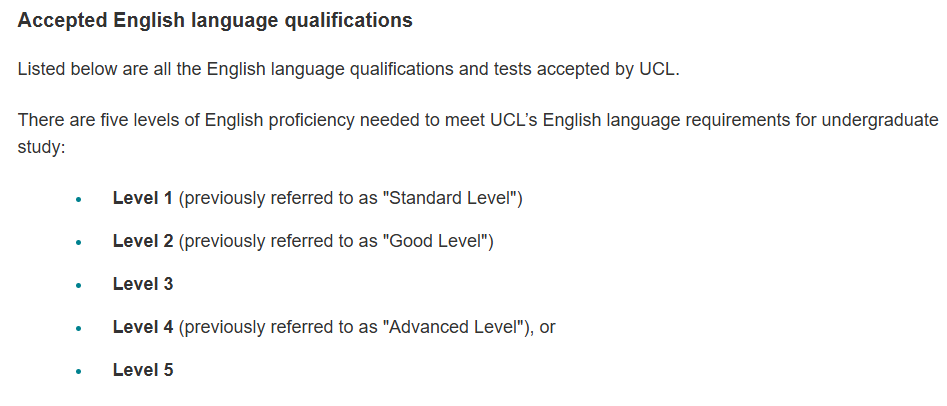Click the quoted "Good Level" text
Image resolution: width=947 pixels, height=406 pixels.
click(436, 241)
